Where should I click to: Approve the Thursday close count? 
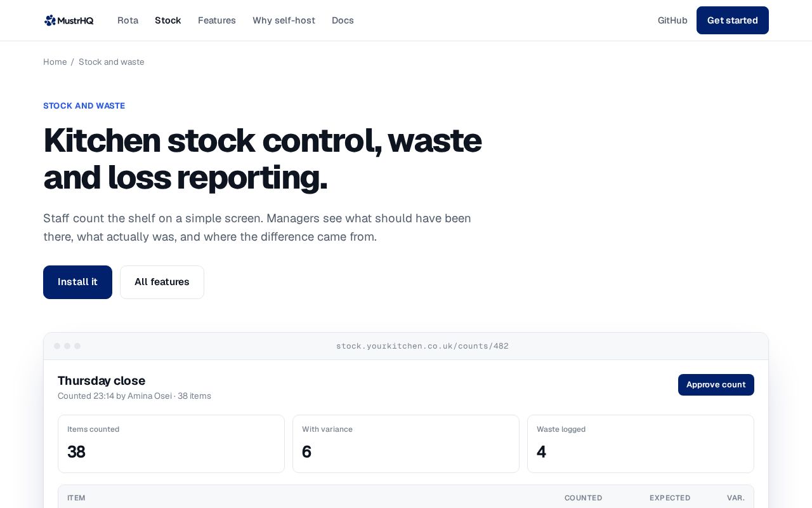tap(716, 385)
